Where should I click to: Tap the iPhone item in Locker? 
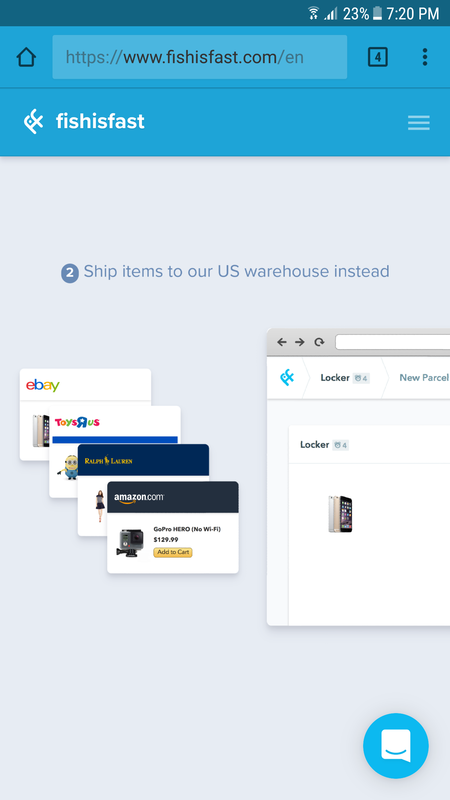pyautogui.click(x=340, y=514)
